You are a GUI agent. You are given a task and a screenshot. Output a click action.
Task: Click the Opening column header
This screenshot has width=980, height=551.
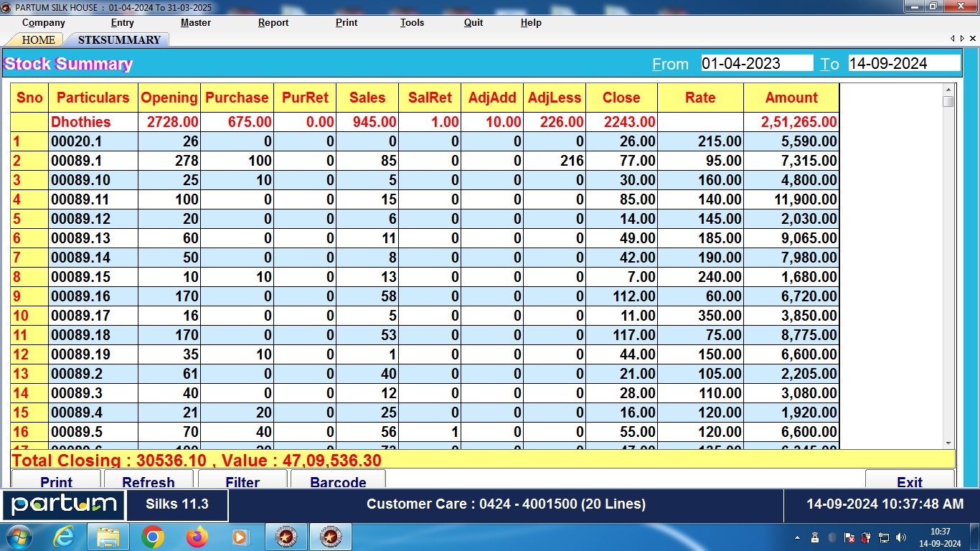(x=169, y=98)
